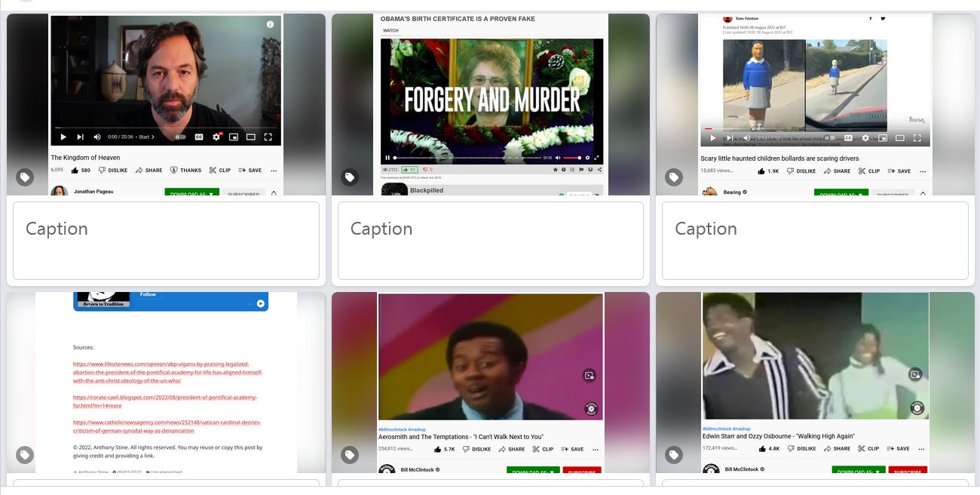
Task: Toggle closed captions in Kingdom of Heaven player
Action: click(199, 137)
